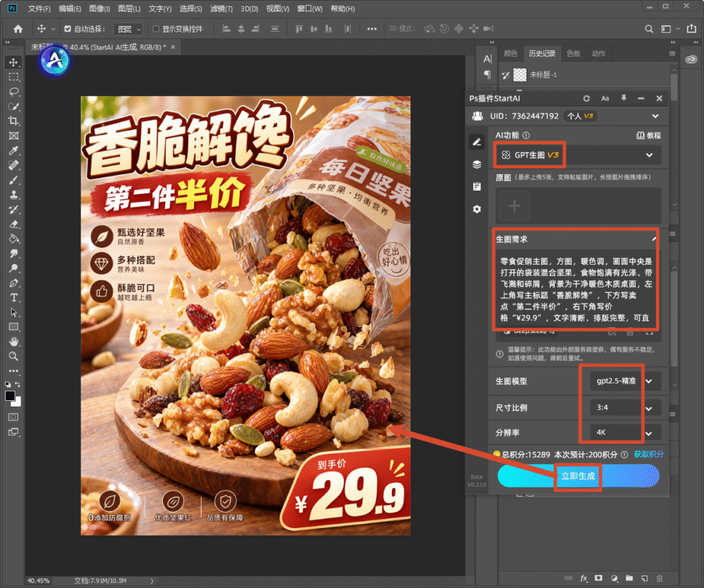Swap foreground and background colors
The image size is (704, 588).
tap(17, 384)
